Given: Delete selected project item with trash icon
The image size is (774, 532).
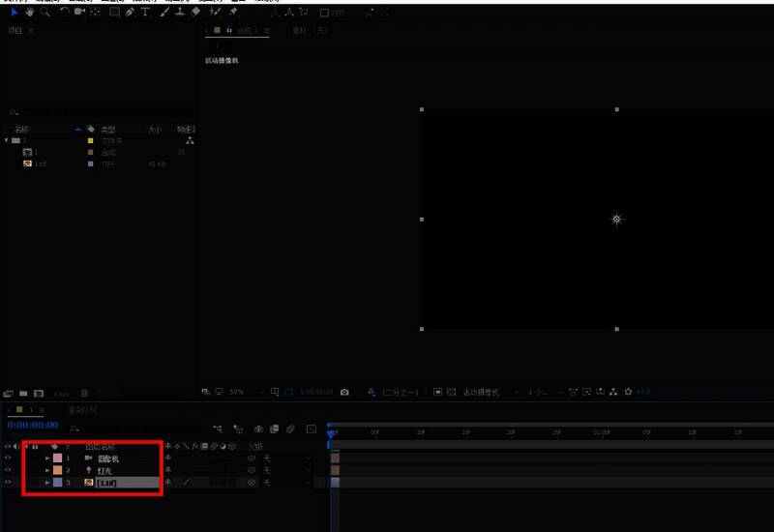Looking at the screenshot, I should pos(84,393).
